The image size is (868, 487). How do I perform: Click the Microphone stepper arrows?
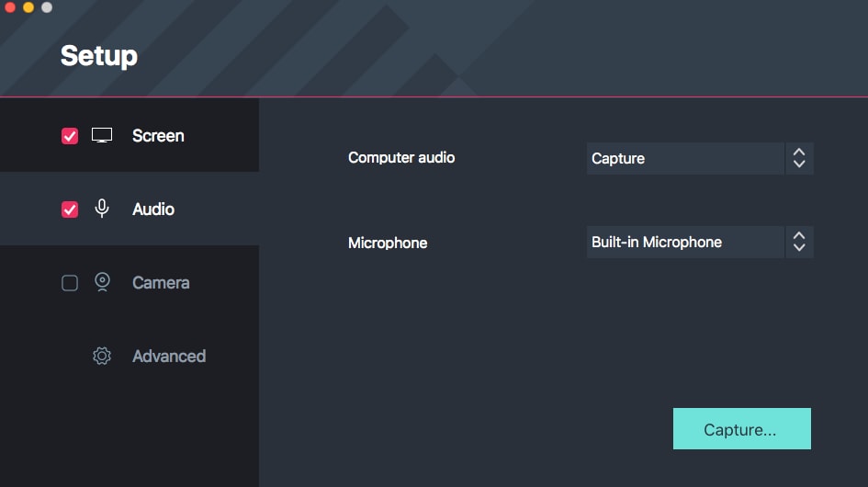click(799, 243)
